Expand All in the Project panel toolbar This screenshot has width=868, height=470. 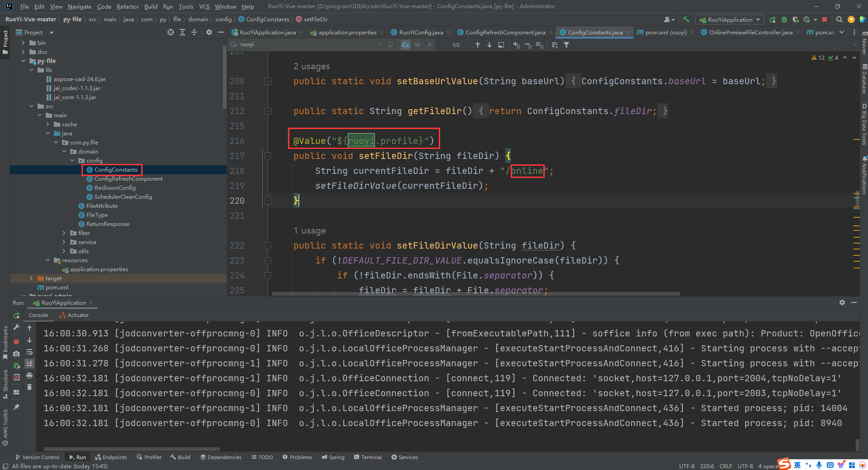(x=182, y=32)
